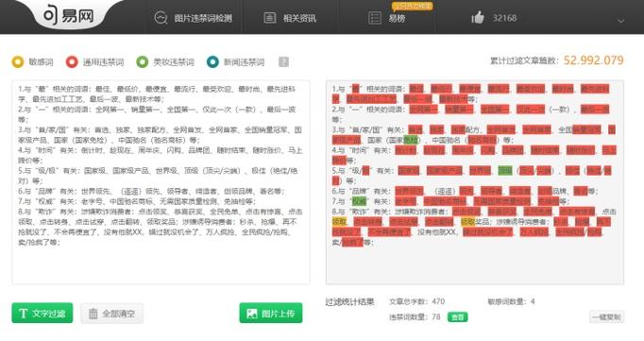Toggle the yellow 敏感词 category circle

pos(18,62)
